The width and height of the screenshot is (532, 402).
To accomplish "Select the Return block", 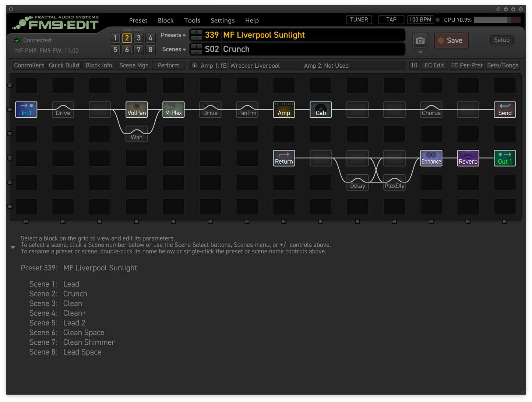I will pos(284,158).
